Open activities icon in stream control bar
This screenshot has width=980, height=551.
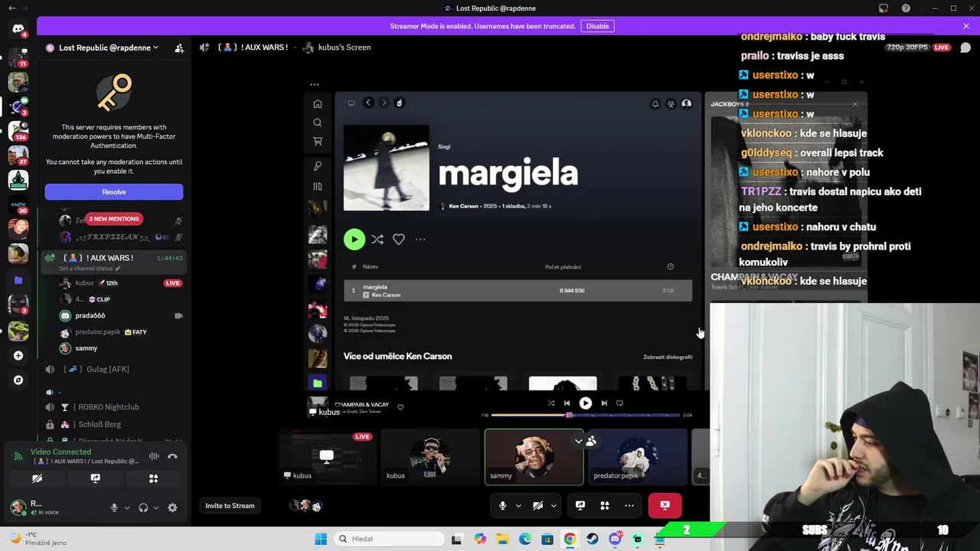[x=605, y=505]
